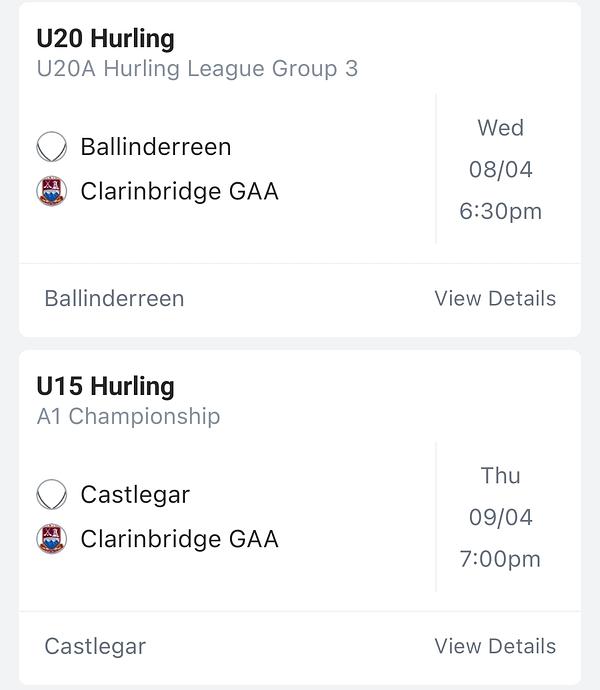Click the 7:00pm throw-in time
The image size is (600, 690).
tap(500, 560)
